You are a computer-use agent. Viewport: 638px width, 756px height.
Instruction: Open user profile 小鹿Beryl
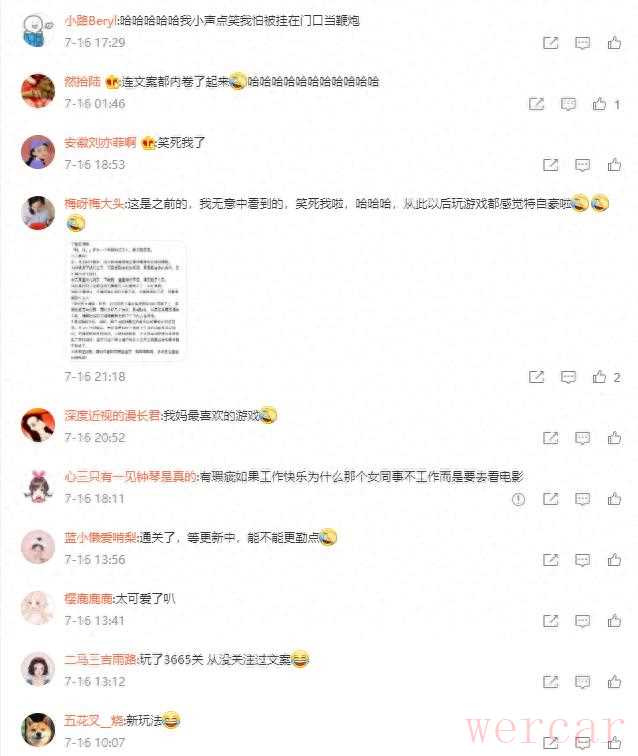pos(90,21)
